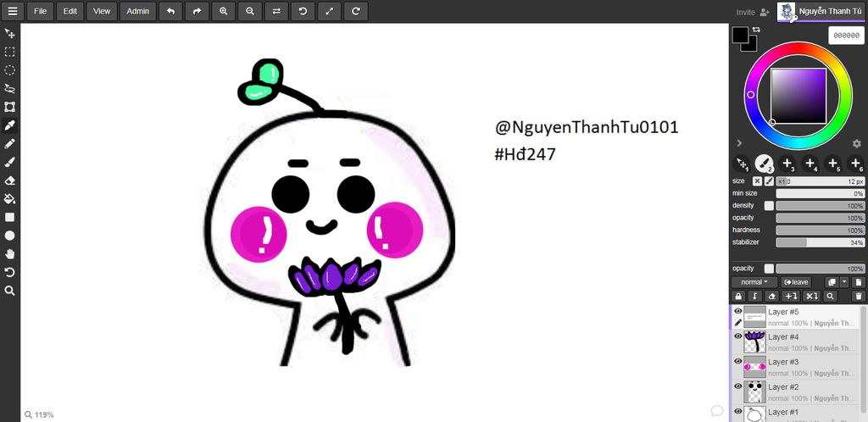The height and width of the screenshot is (422, 868).
Task: Select the paint bucket fill tool
Action: 9,198
